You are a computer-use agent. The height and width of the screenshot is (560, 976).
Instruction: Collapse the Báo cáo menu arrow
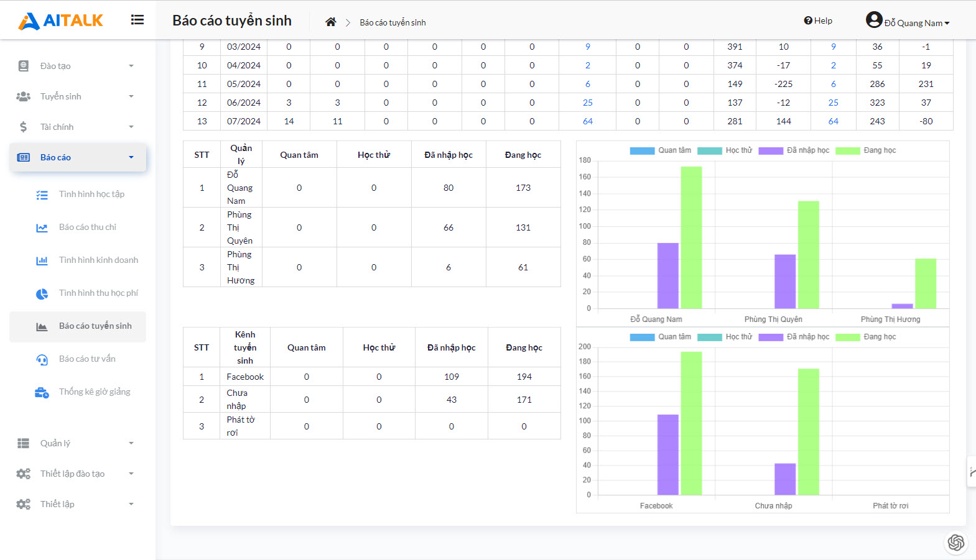coord(131,157)
